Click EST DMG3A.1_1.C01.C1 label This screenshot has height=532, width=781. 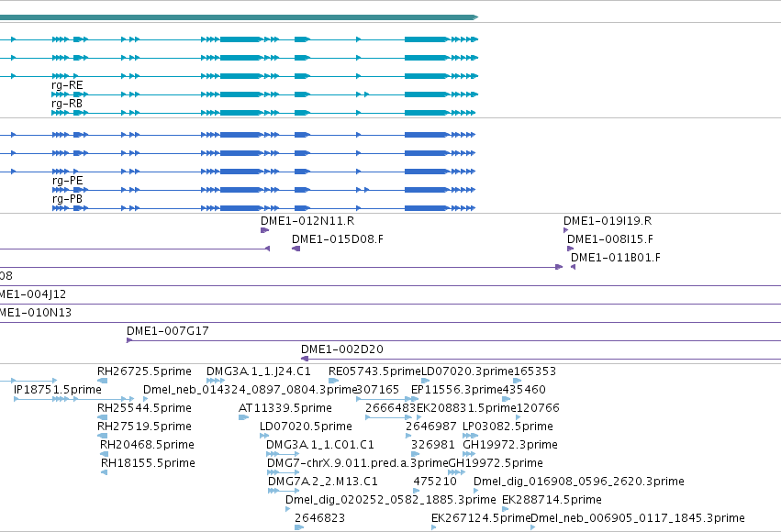coord(320,445)
